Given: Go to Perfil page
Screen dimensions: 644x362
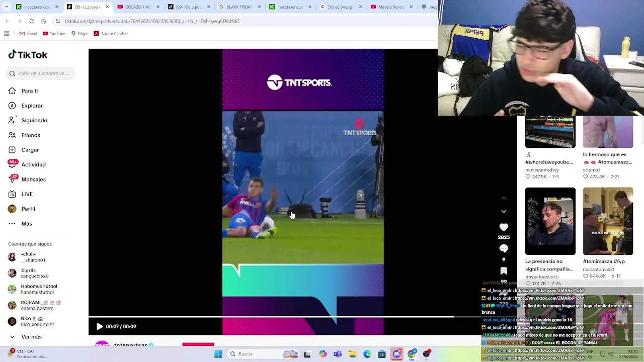Looking at the screenshot, I should point(22,209).
